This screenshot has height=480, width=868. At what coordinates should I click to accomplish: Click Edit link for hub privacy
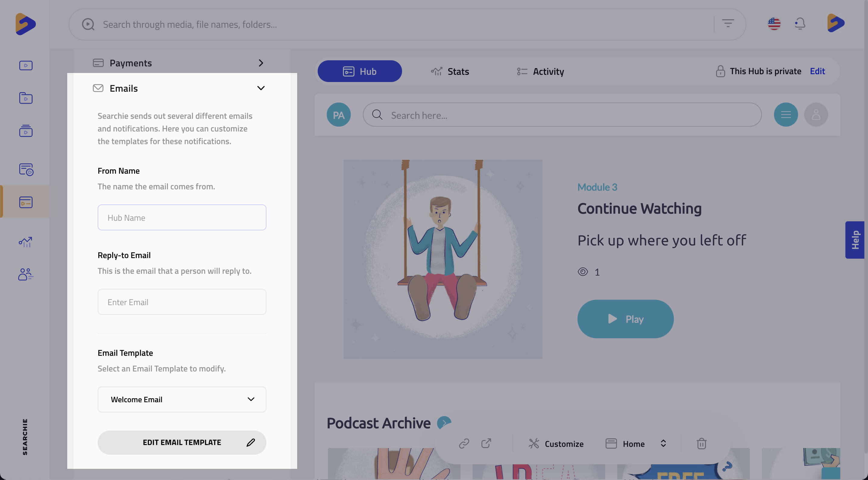point(817,71)
